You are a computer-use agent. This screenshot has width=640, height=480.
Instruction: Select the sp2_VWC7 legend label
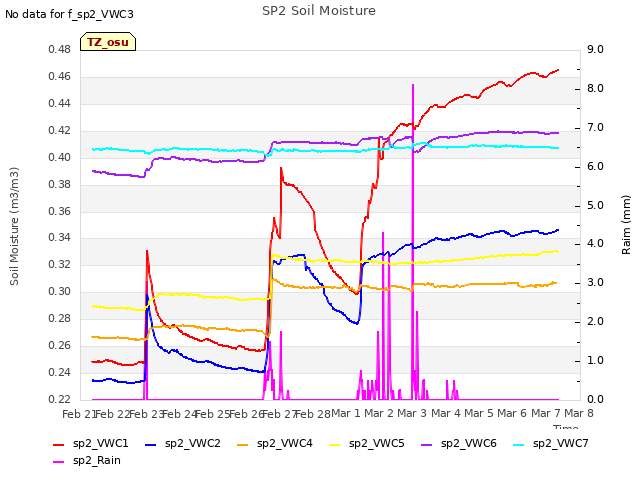(x=560, y=444)
